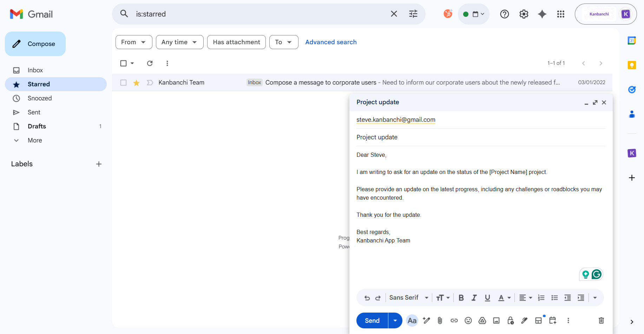The image size is (644, 334).
Task: Open Advanced search options
Action: tap(330, 42)
